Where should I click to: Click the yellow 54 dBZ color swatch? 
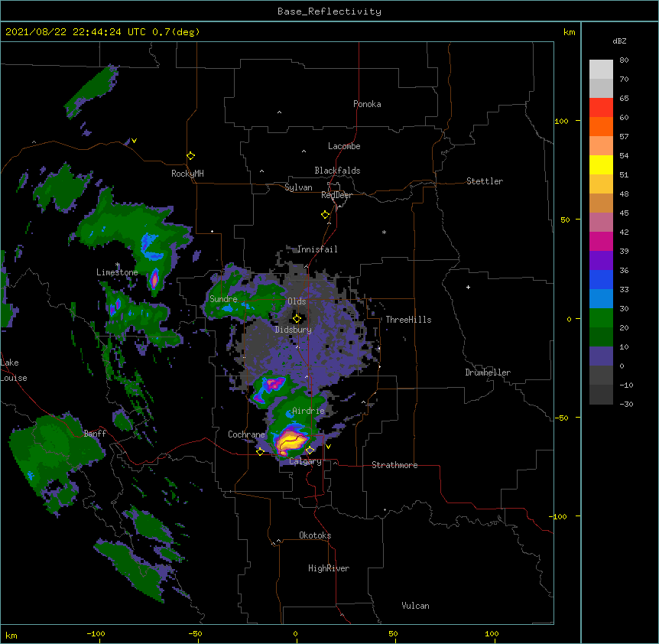click(x=601, y=164)
